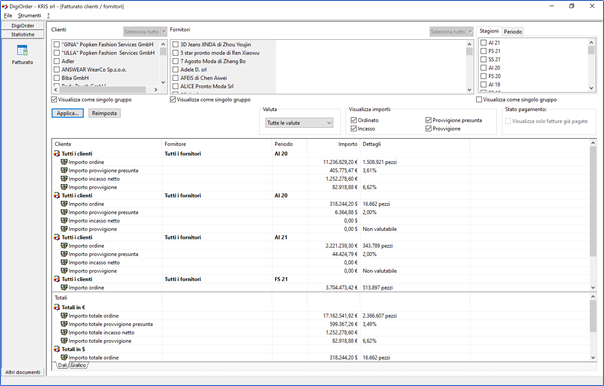Image resolution: width=604 pixels, height=386 pixels.
Task: Click the Applica... button
Action: tap(68, 113)
